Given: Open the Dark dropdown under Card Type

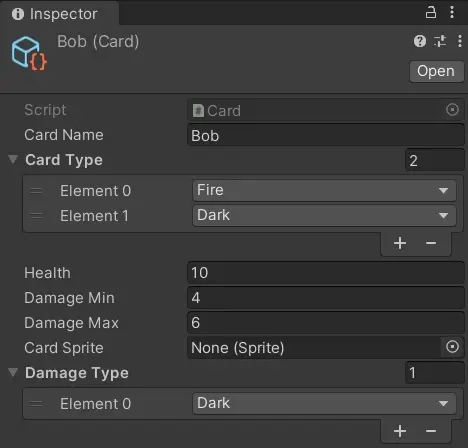Looking at the screenshot, I should pyautogui.click(x=324, y=216).
